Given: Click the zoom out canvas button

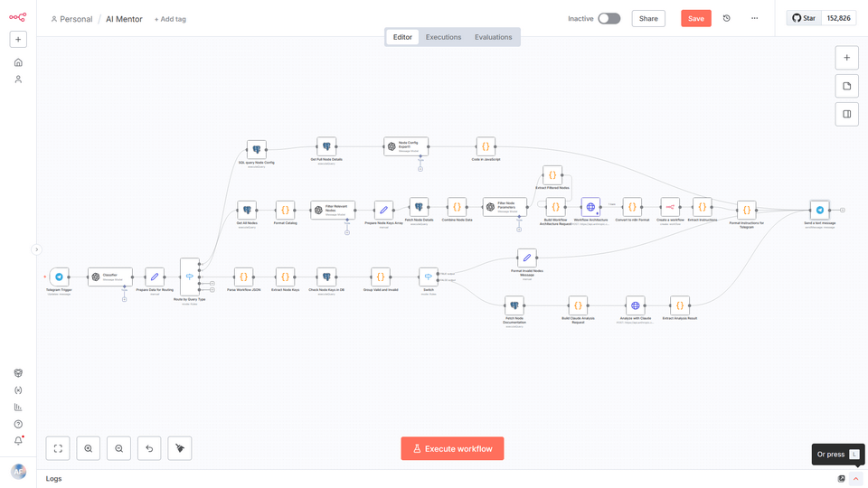Looking at the screenshot, I should tap(119, 448).
